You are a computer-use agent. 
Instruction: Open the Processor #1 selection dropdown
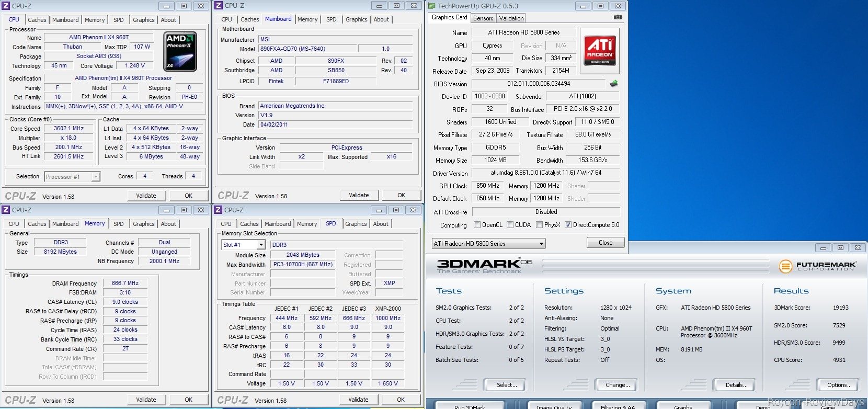(x=72, y=177)
